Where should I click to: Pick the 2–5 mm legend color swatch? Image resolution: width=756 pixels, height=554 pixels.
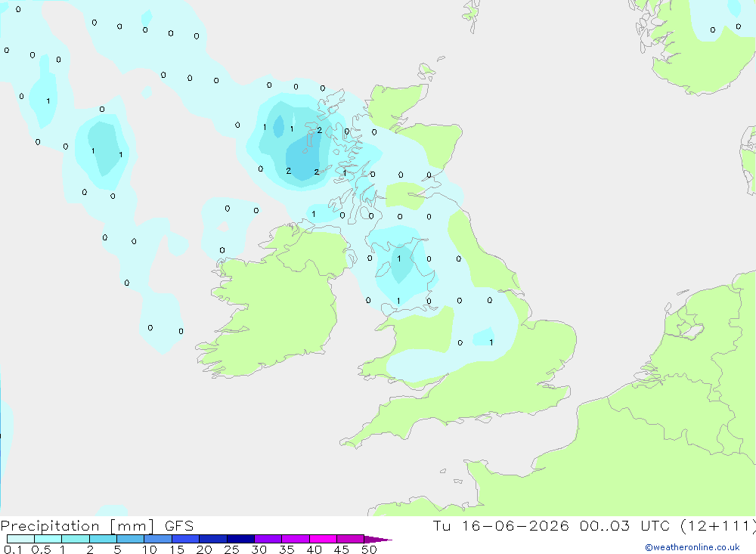pos(103,539)
